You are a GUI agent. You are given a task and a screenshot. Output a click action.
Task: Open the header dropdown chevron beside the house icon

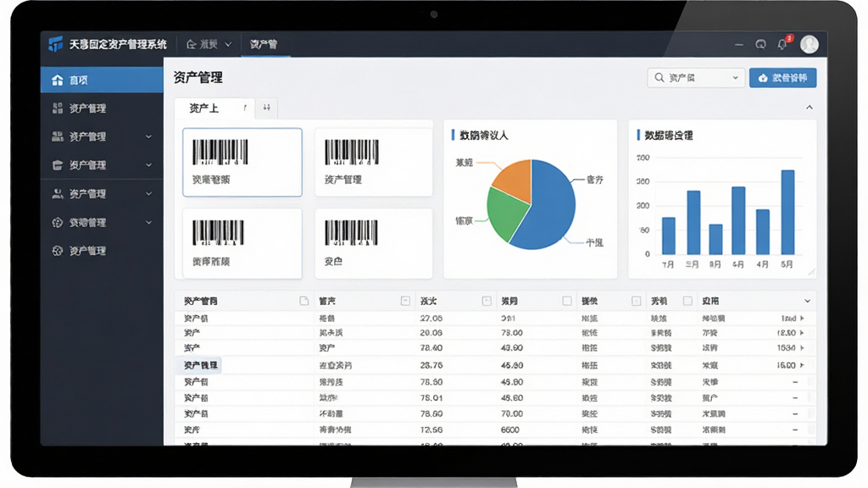coord(228,44)
